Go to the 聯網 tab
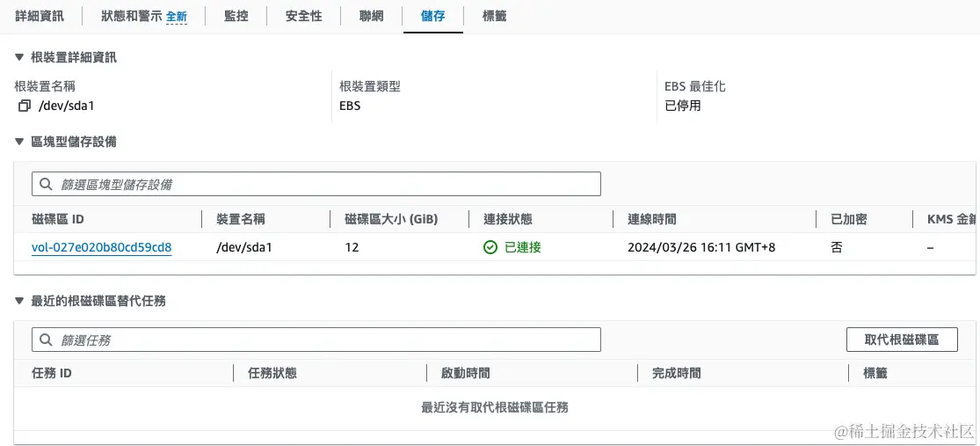The image size is (980, 446). pyautogui.click(x=371, y=16)
